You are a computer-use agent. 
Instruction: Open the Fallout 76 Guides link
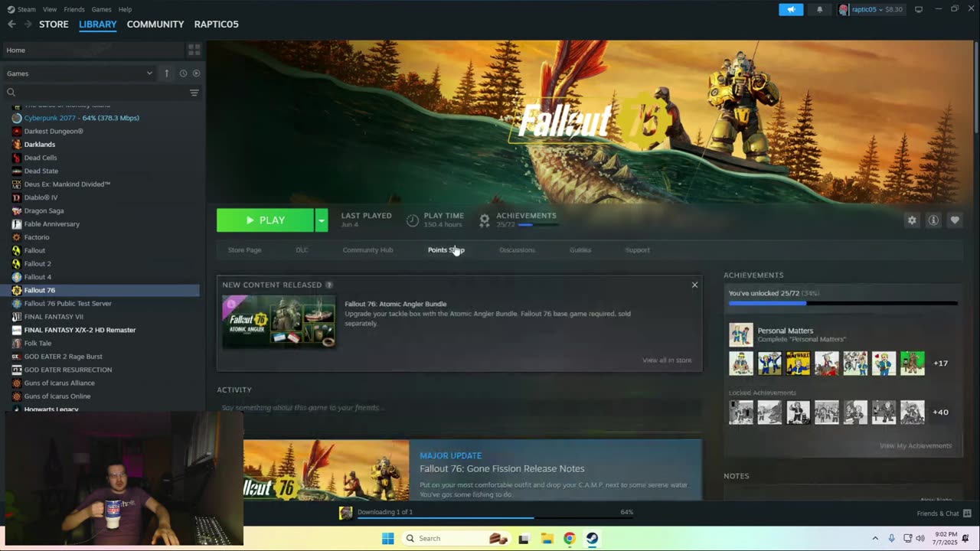(x=580, y=250)
